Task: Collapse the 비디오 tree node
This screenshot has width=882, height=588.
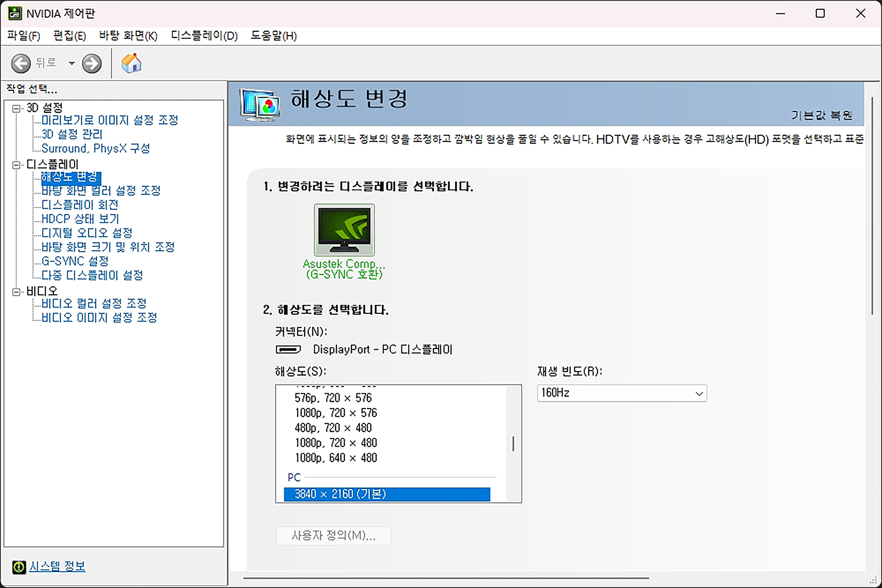Action: tap(16, 292)
